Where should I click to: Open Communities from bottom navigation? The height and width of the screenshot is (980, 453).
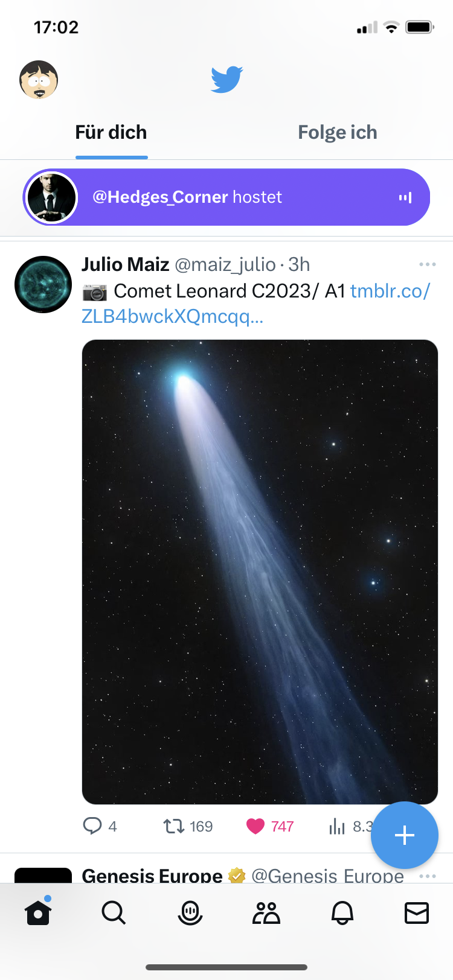[x=266, y=913]
